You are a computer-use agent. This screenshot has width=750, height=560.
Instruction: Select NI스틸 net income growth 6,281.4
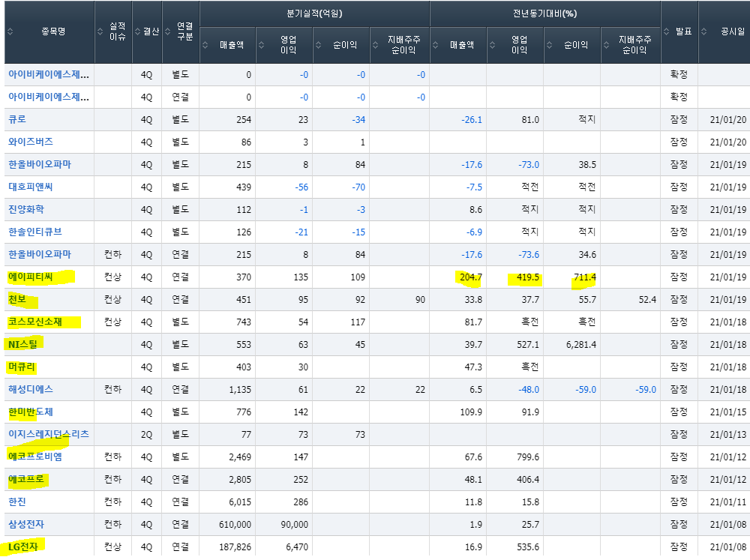(581, 345)
